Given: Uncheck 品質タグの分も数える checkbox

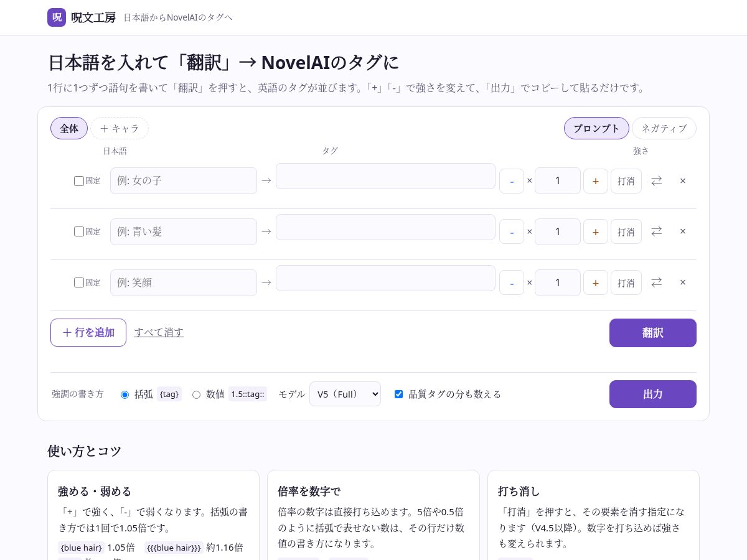Looking at the screenshot, I should click(398, 394).
